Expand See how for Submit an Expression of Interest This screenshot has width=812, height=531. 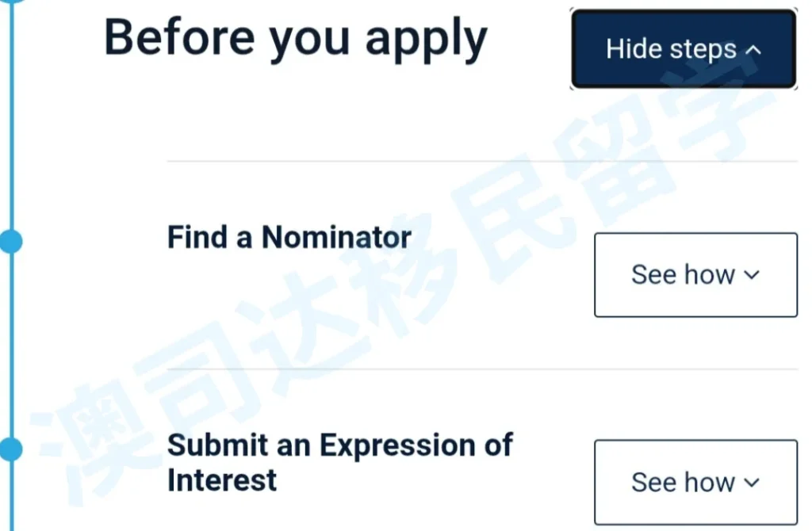pyautogui.click(x=695, y=482)
